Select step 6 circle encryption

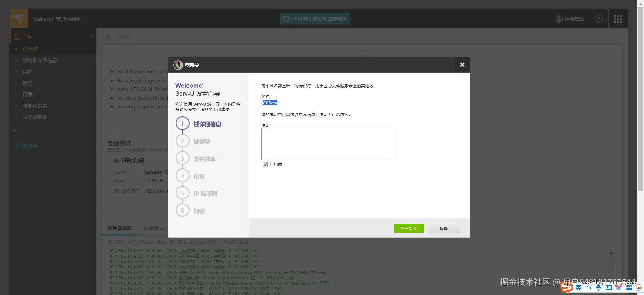(x=182, y=211)
